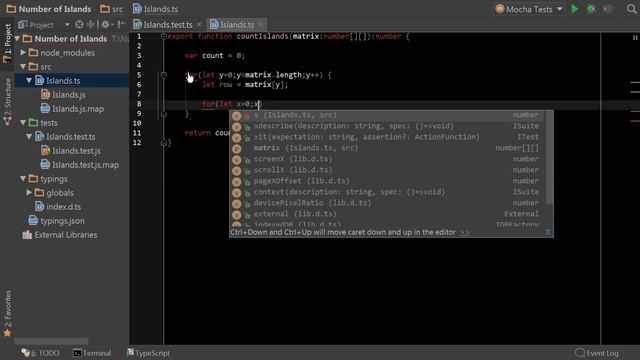Open Mocha Tests run configuration dropdown
Viewport: 640px width, 360px height.
[529, 9]
